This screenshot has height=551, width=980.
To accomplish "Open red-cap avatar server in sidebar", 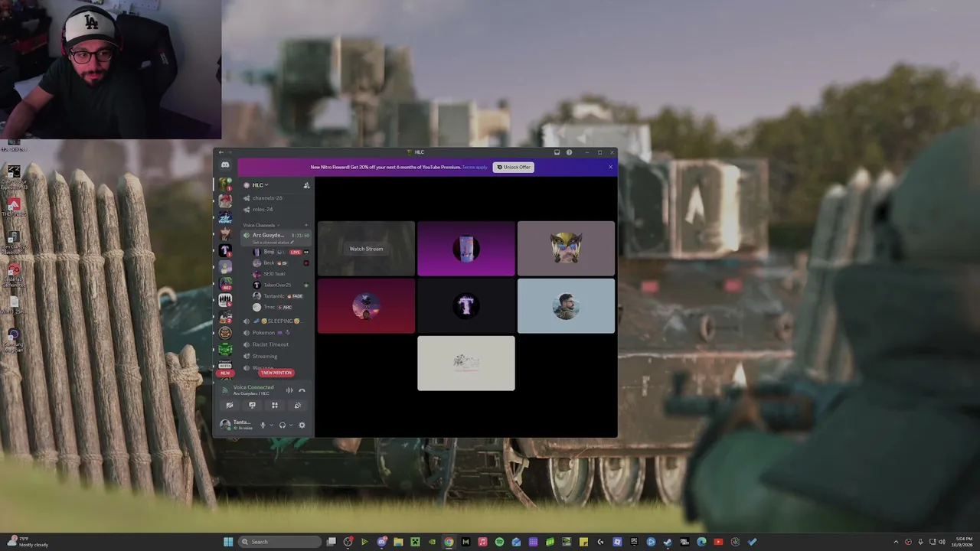I will point(225,201).
